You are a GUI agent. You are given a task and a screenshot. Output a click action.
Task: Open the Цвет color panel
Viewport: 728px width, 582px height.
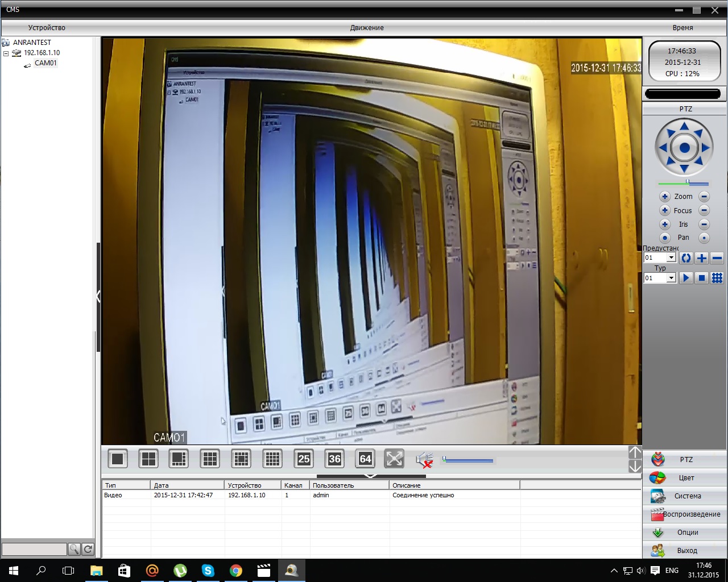(x=685, y=477)
